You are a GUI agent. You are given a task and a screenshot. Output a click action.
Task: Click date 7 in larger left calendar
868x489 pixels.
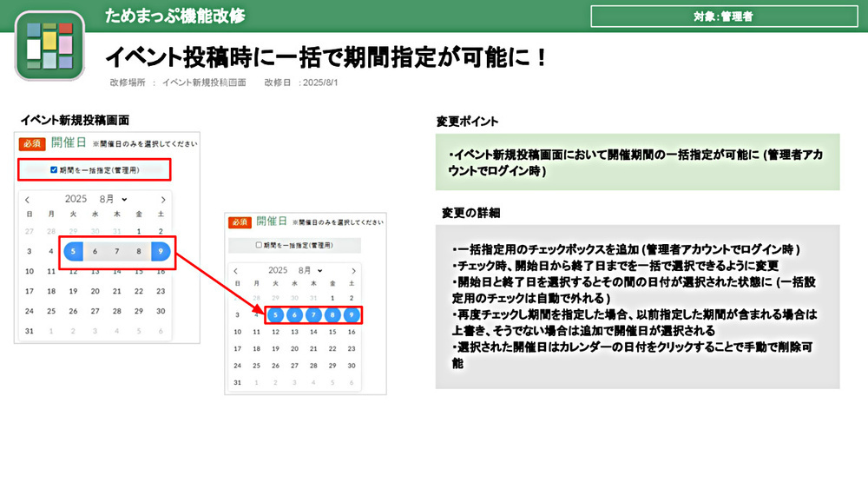tap(117, 251)
